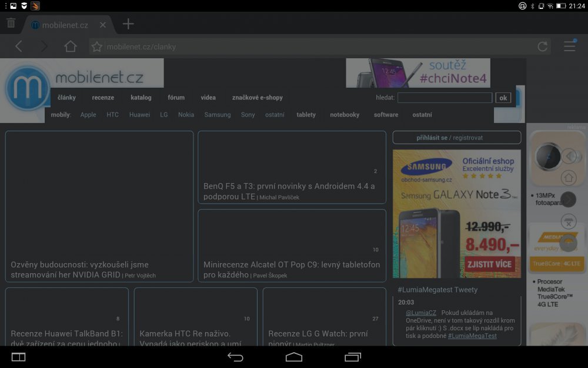Tap the Android recent apps button
Image resolution: width=588 pixels, height=368 pixels.
[353, 357]
